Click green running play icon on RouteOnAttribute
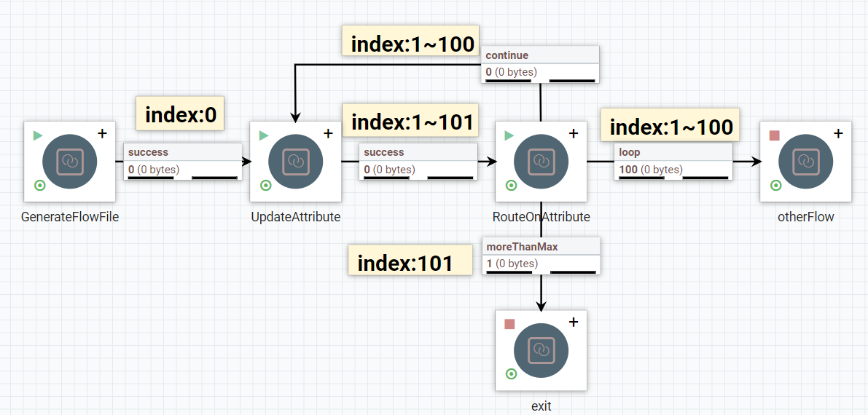This screenshot has height=415, width=868. [509, 135]
